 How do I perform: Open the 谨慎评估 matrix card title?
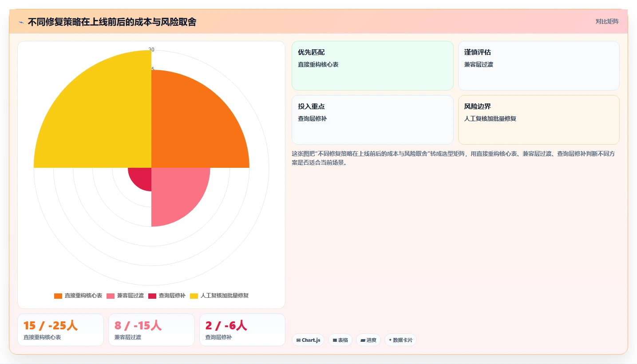point(478,52)
